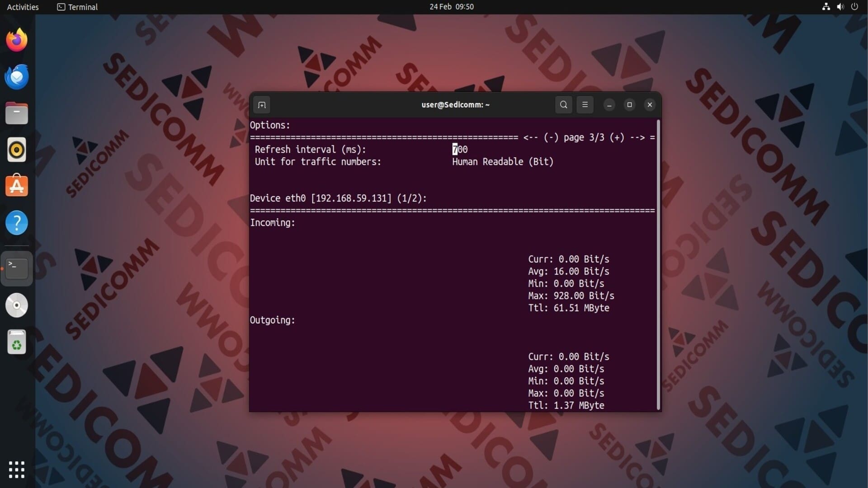
Task: Open the Trash in the dock
Action: 17,342
